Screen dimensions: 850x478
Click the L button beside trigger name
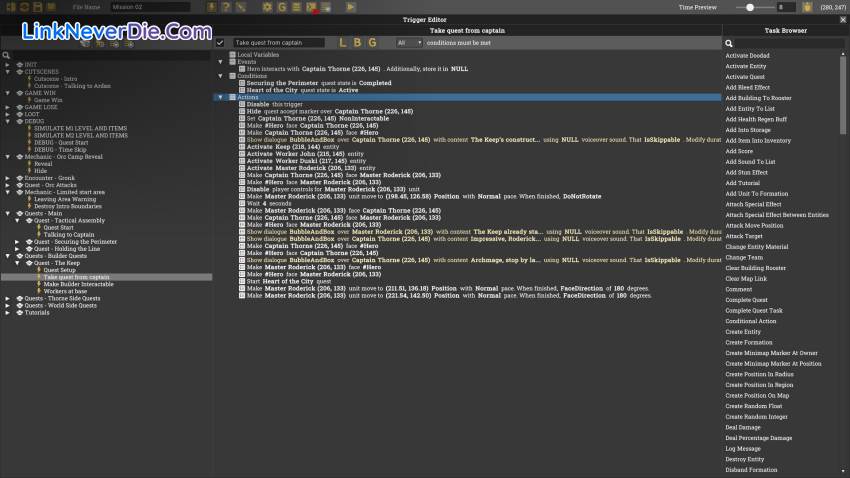click(x=343, y=43)
